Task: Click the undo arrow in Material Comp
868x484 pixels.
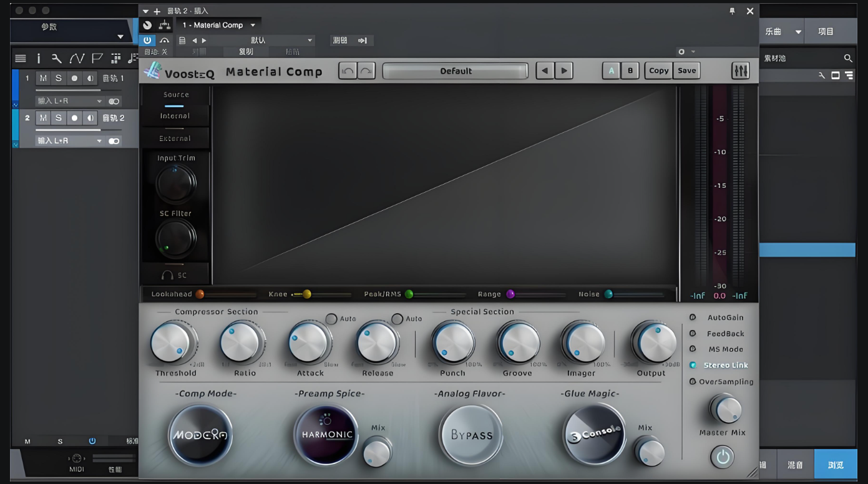Action: (x=348, y=71)
